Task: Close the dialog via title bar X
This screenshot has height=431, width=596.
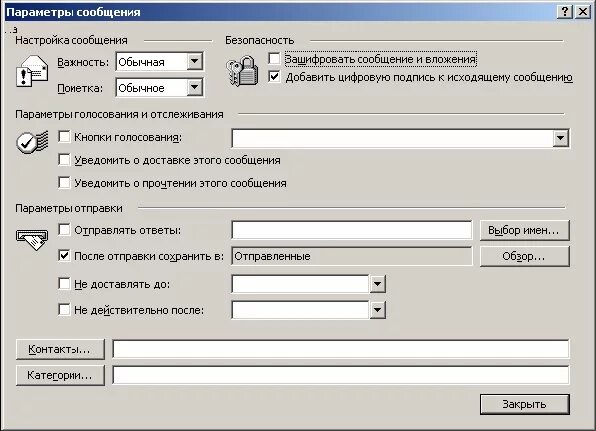Action: click(583, 12)
